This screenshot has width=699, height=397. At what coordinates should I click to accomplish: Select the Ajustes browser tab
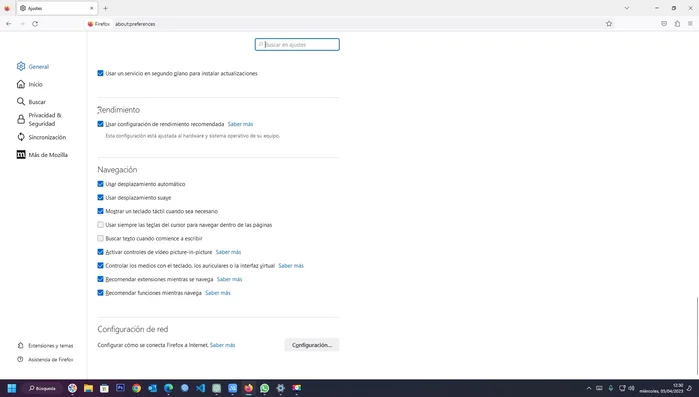[x=57, y=8]
